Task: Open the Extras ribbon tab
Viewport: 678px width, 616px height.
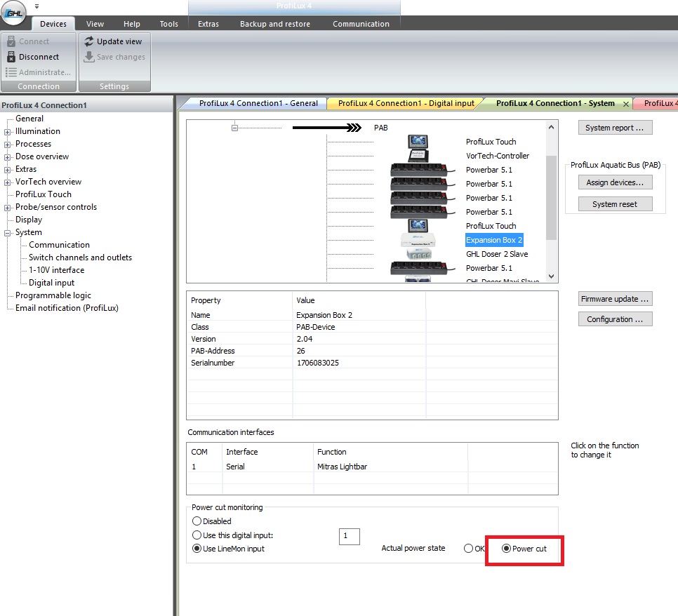Action: click(208, 24)
